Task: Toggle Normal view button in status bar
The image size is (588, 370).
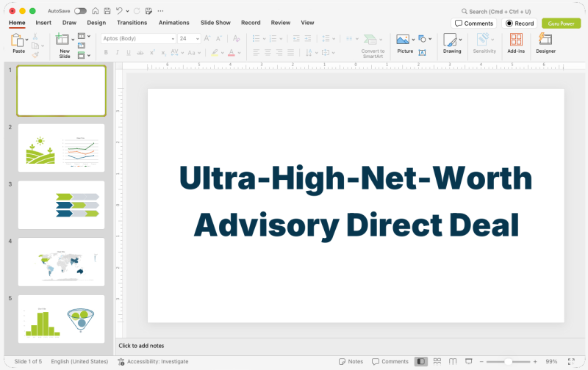Action: click(x=421, y=361)
